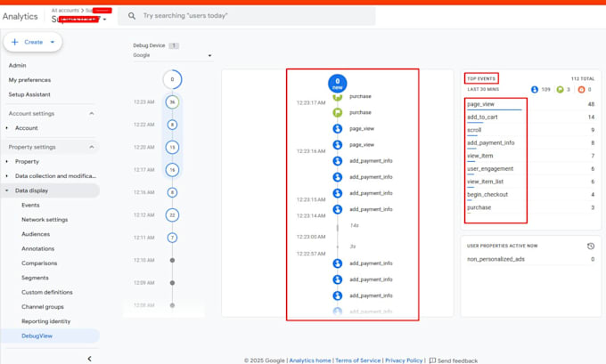Open Custom definitions
Screen dimensions: 606x364
[x=47, y=292]
